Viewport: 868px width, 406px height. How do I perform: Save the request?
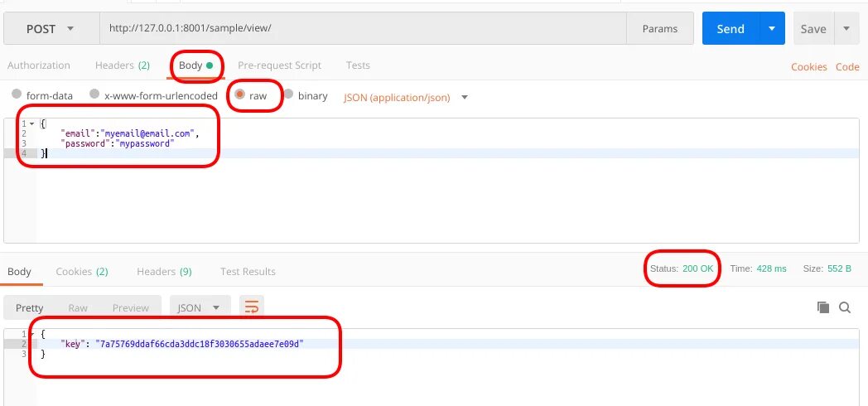click(x=813, y=29)
